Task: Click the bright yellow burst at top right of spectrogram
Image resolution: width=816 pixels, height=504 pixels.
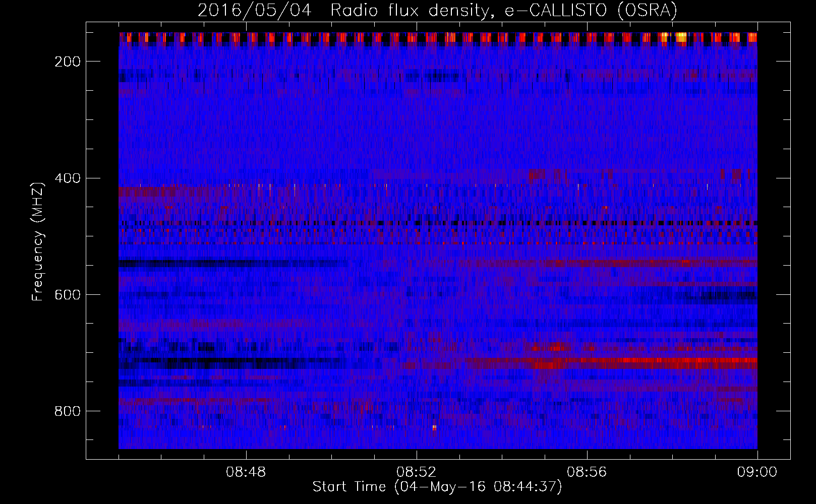Action: [x=681, y=37]
